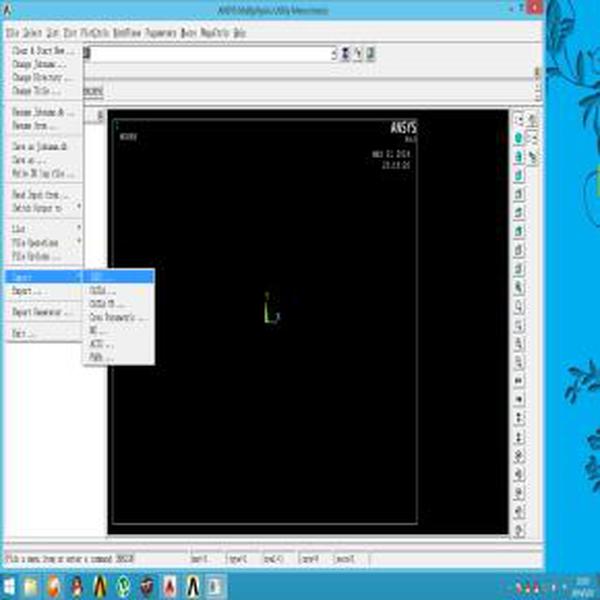Choose Resume from
The width and height of the screenshot is (600, 600).
coord(44,126)
